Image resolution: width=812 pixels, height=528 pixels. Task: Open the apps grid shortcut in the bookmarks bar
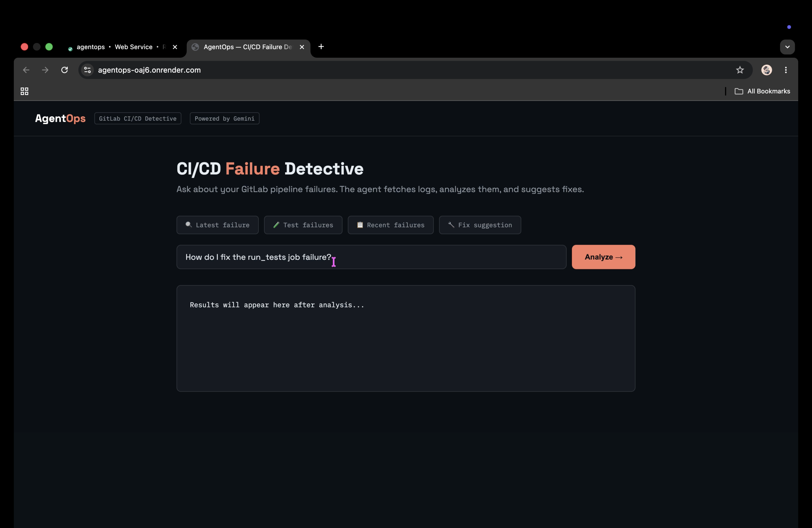click(24, 91)
